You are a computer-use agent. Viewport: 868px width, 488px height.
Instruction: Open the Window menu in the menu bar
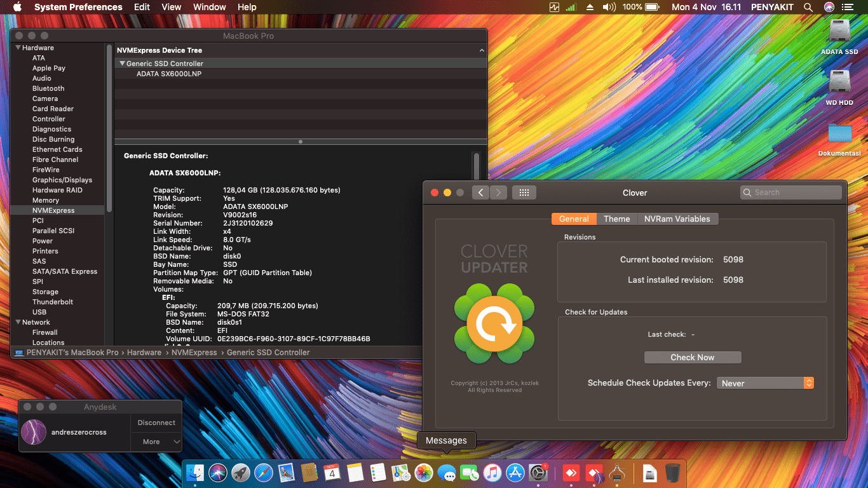(x=209, y=7)
